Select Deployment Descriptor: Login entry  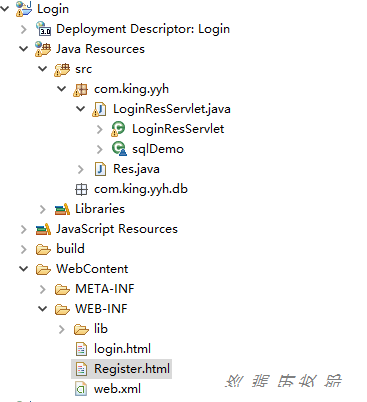[x=143, y=29]
